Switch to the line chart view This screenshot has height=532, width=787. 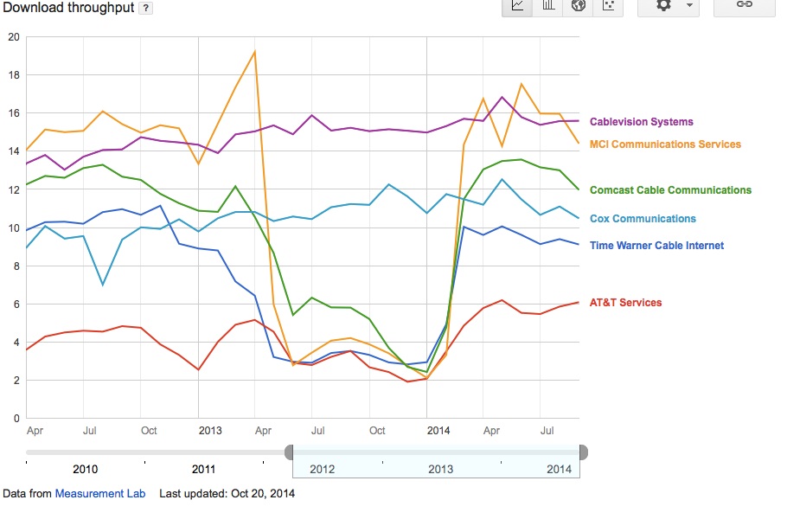[x=517, y=7]
